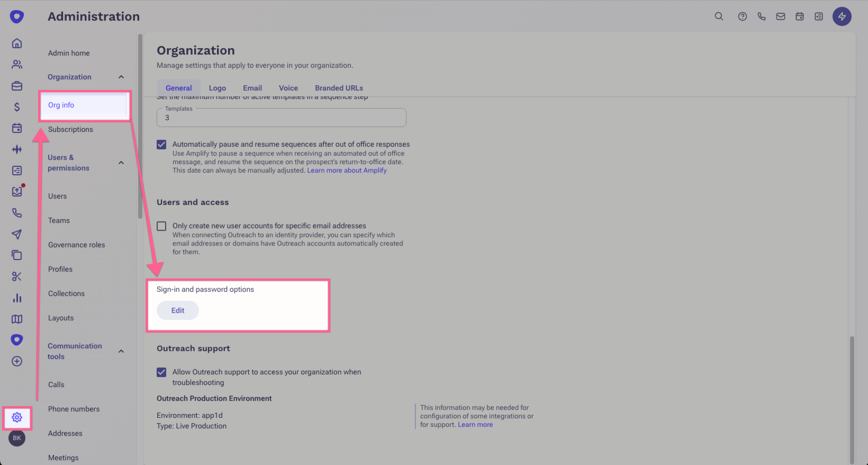Click the Templates number input field
Viewport: 868px width, 465px height.
[282, 118]
